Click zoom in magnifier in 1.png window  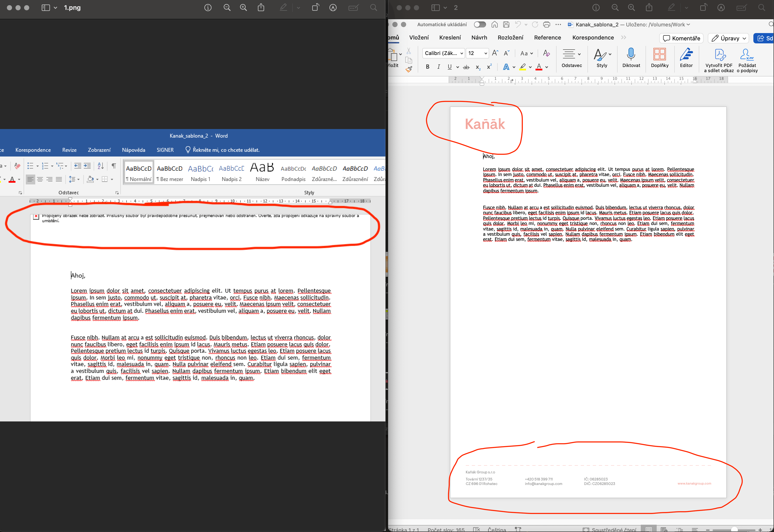click(243, 8)
